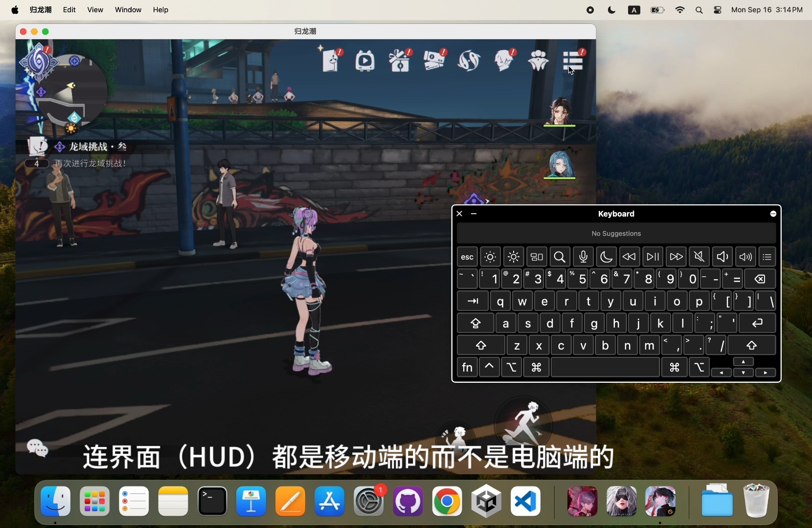
Task: Toggle the fn key on the onscreen keyboard
Action: click(x=468, y=367)
